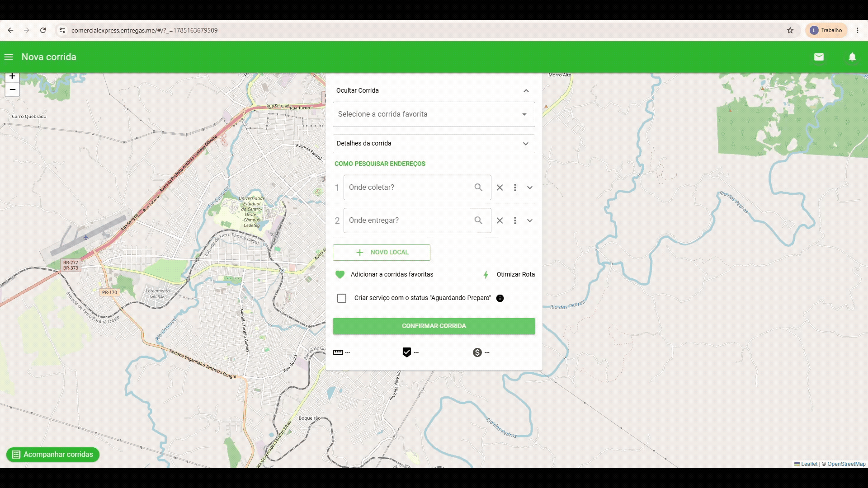This screenshot has height=488, width=868.
Task: Click the Acompanhar corridas button
Action: 53,455
